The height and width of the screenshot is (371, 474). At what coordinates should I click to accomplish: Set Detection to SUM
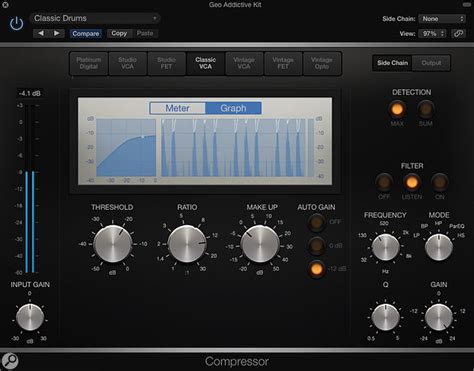point(426,109)
